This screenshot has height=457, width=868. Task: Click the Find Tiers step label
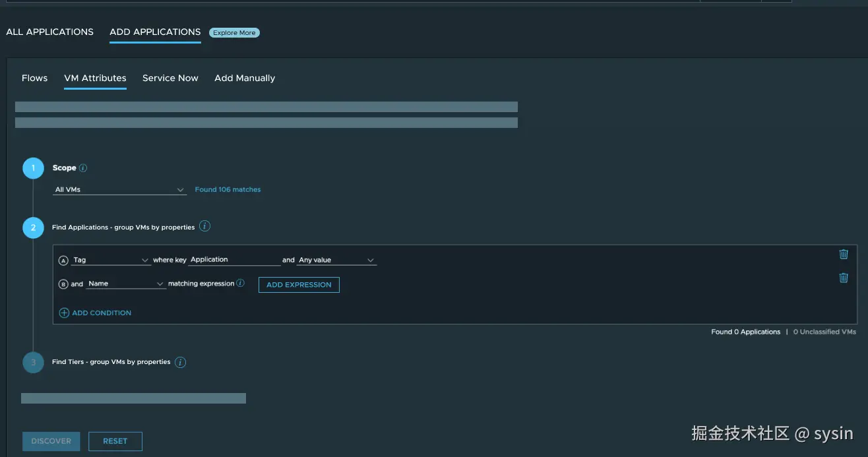pyautogui.click(x=111, y=362)
